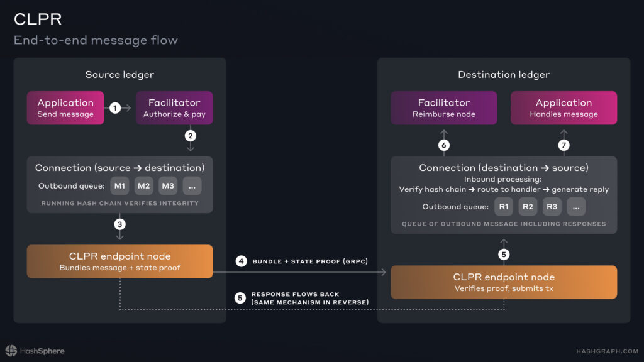644x362 pixels.
Task: Click the step 6 circle marker
Action: [x=443, y=145]
